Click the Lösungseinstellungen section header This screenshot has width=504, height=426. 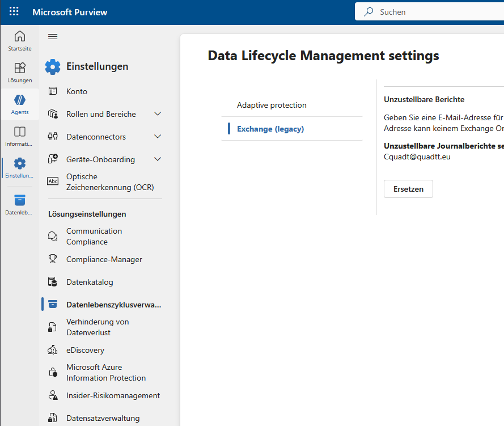[x=87, y=214]
